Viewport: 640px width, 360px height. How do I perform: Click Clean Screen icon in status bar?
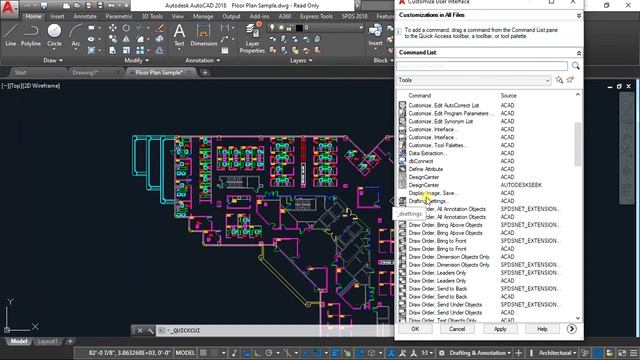(622, 353)
